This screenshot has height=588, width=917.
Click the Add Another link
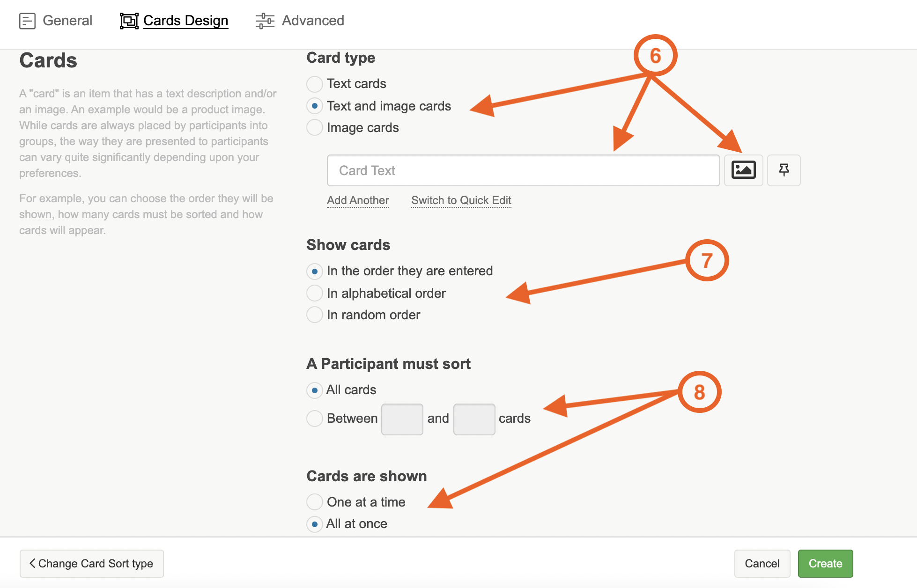coord(358,200)
